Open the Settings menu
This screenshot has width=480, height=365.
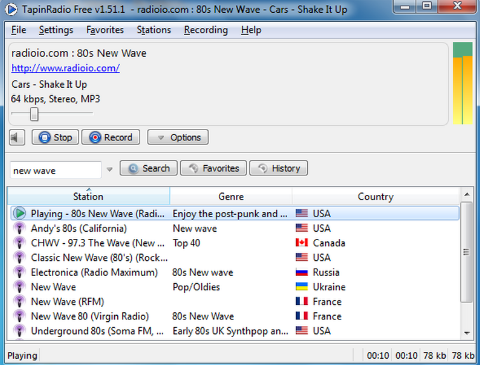[56, 30]
